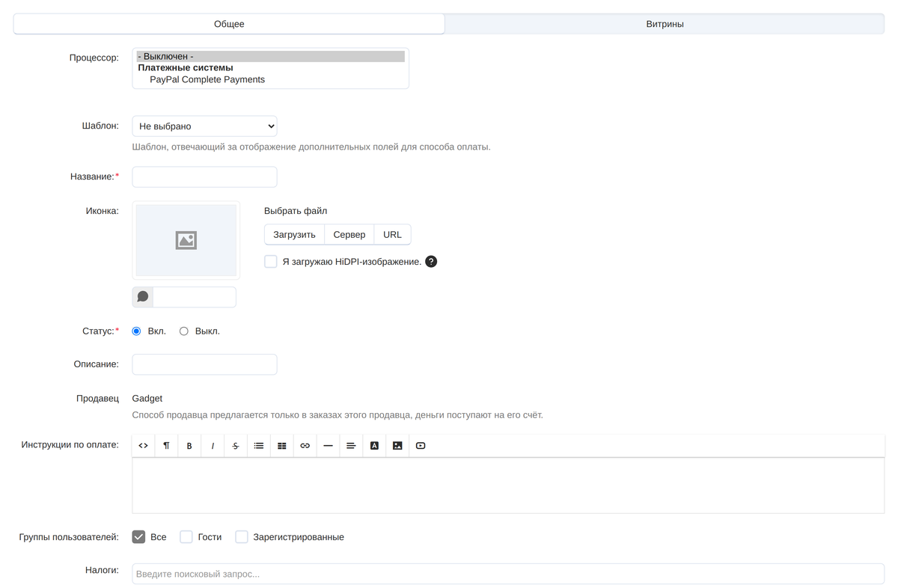
Task: Click the Загрузить upload button
Action: tap(294, 235)
